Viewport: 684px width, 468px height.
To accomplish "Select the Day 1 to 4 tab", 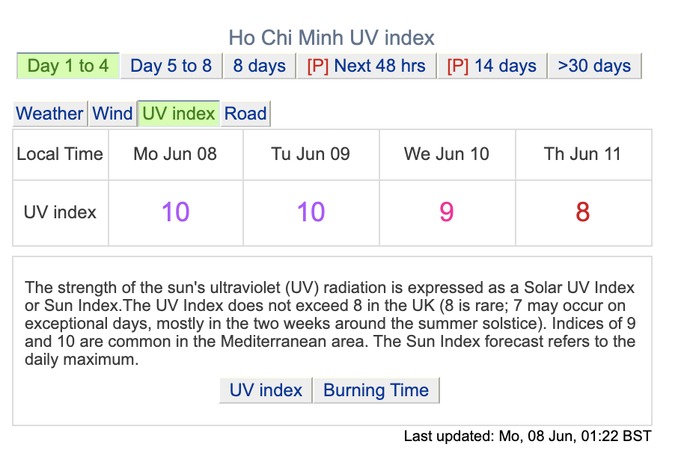I will click(x=68, y=66).
